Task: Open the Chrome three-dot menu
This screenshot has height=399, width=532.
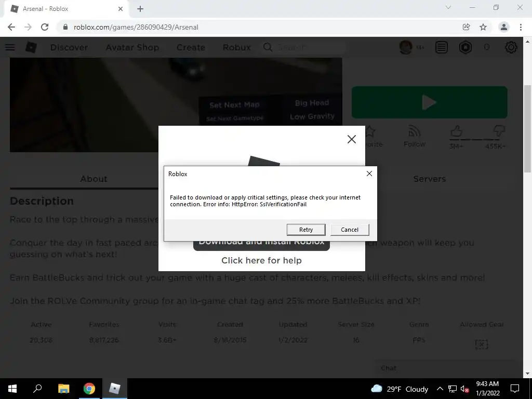Action: 521,27
